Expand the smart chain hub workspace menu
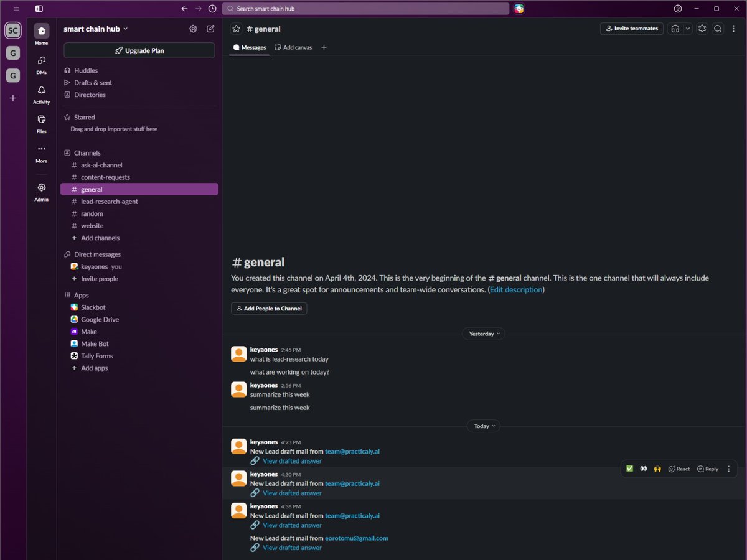This screenshot has width=747, height=560. point(95,29)
